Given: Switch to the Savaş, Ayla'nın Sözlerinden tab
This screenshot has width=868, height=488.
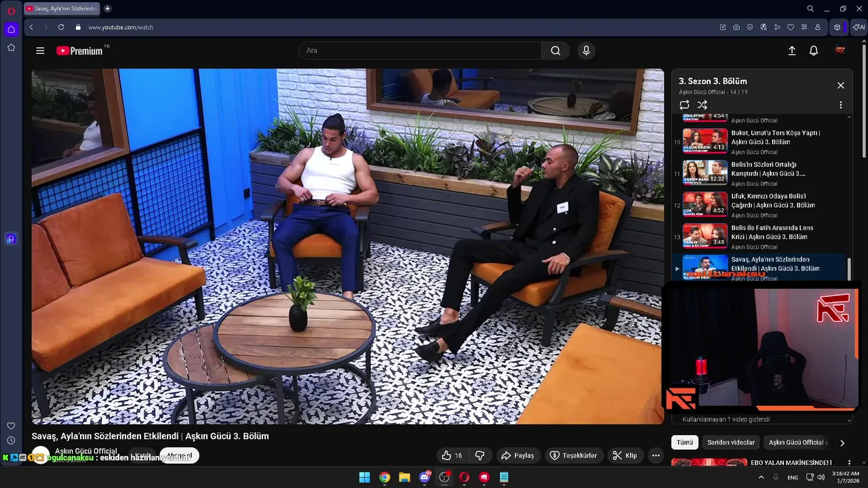Looking at the screenshot, I should click(x=62, y=9).
